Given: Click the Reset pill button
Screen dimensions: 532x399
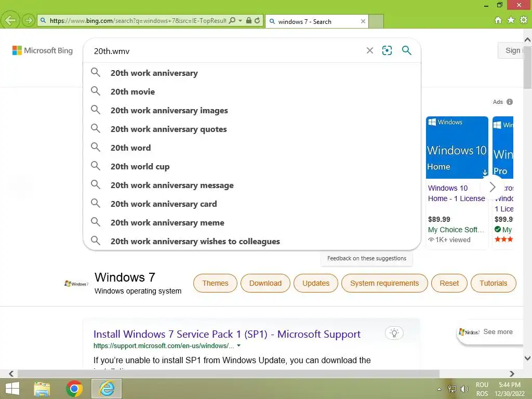Looking at the screenshot, I should 449,283.
